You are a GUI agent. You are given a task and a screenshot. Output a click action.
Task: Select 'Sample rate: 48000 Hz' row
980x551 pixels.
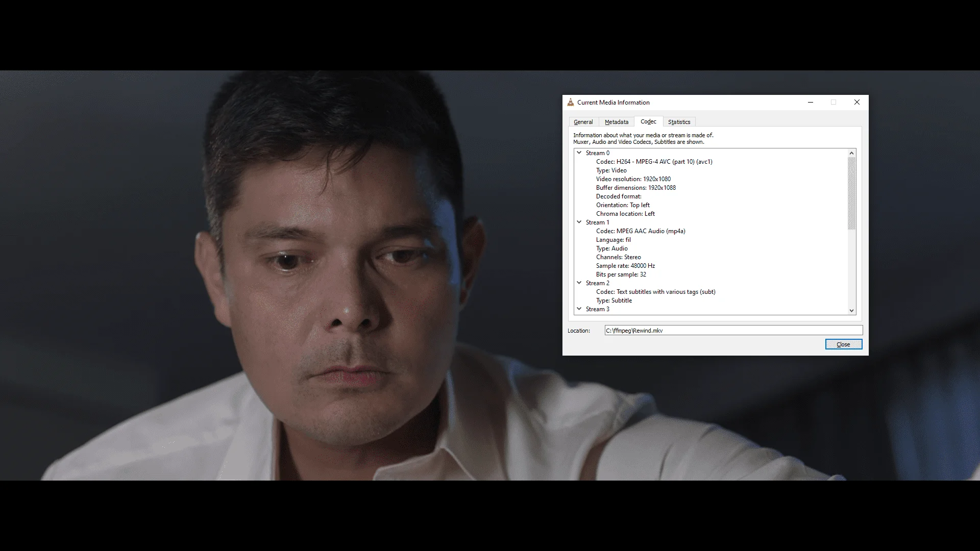(x=625, y=266)
